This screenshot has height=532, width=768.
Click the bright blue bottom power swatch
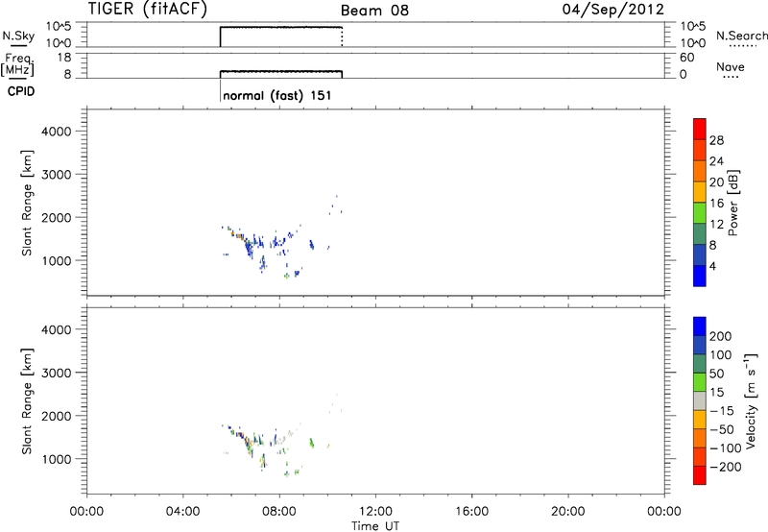700,276
